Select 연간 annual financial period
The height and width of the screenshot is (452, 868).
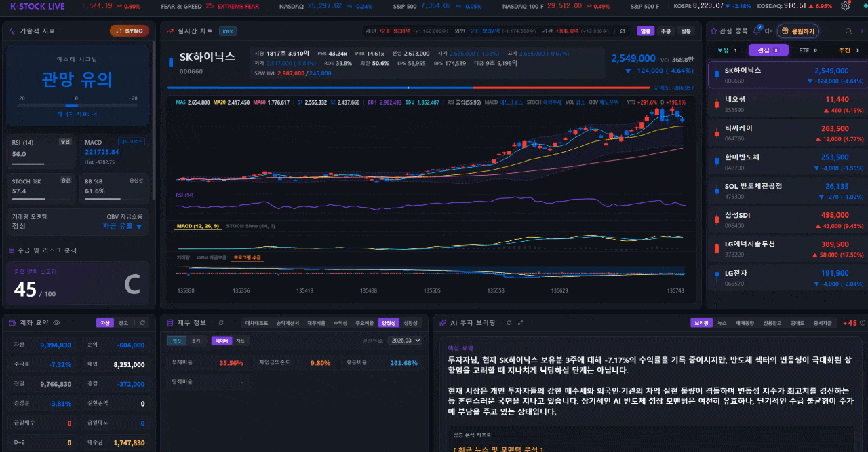(178, 341)
